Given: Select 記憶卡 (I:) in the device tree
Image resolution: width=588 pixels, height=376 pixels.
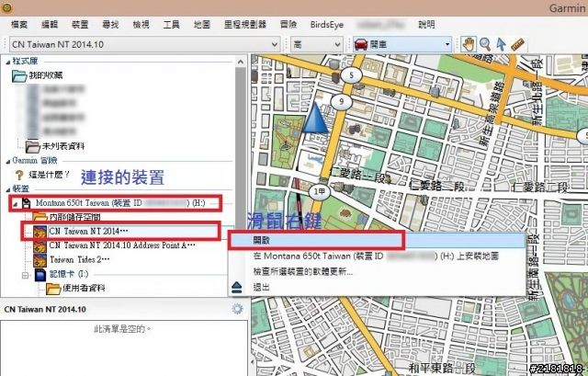Looking at the screenshot, I should (x=69, y=274).
